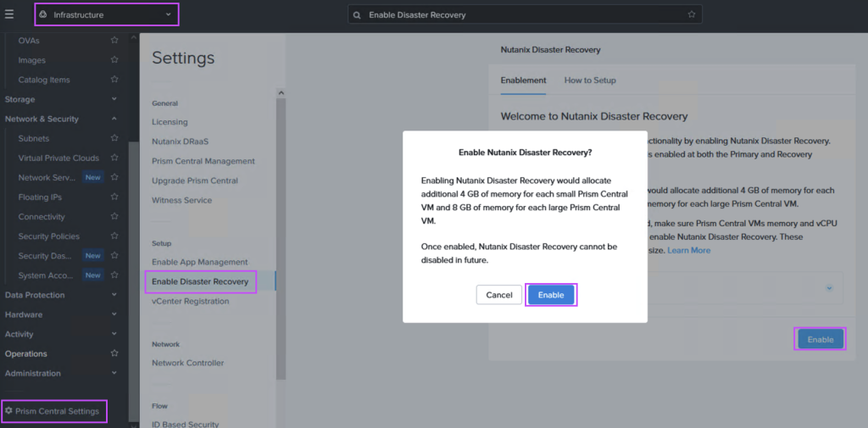This screenshot has height=428, width=868.
Task: Click Enable button on the Enablement page
Action: 820,339
